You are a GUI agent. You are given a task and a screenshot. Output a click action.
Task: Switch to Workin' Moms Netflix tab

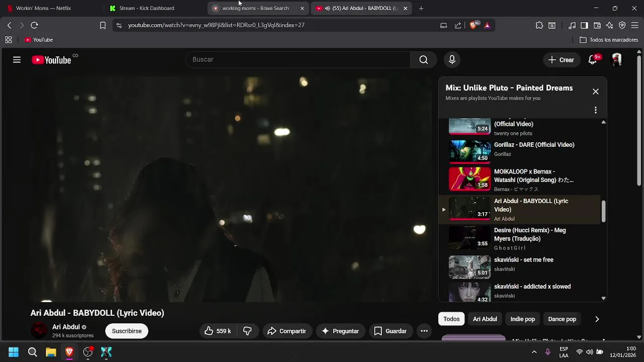click(52, 8)
